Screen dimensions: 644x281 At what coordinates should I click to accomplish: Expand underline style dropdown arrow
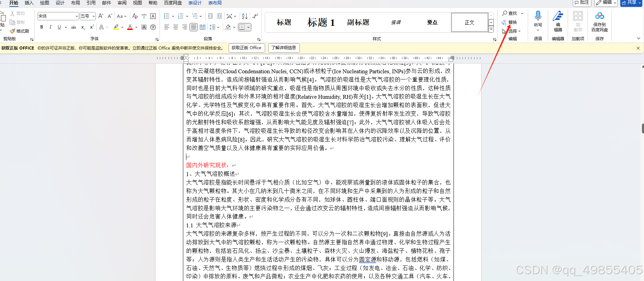[x=65, y=27]
